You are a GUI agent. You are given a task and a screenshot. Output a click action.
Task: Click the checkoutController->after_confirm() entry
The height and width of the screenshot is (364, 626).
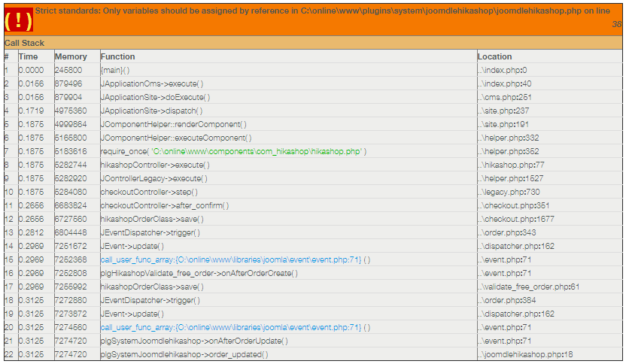click(164, 205)
